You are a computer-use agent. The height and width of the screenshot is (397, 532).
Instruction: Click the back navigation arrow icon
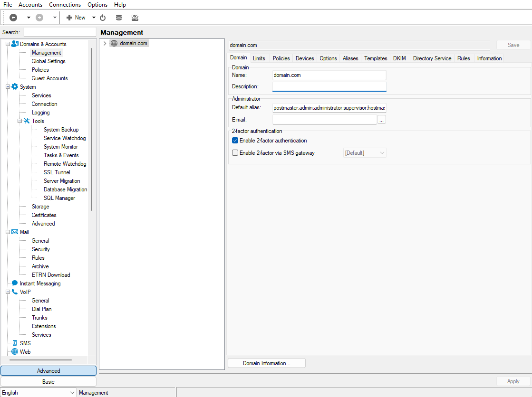click(x=13, y=18)
